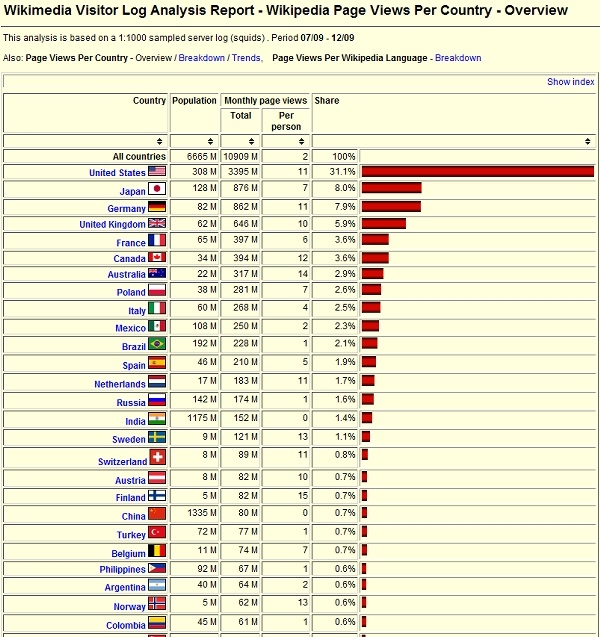Viewport: 600px width, 637px height.
Task: Click the Mexico flag icon
Action: tap(157, 326)
